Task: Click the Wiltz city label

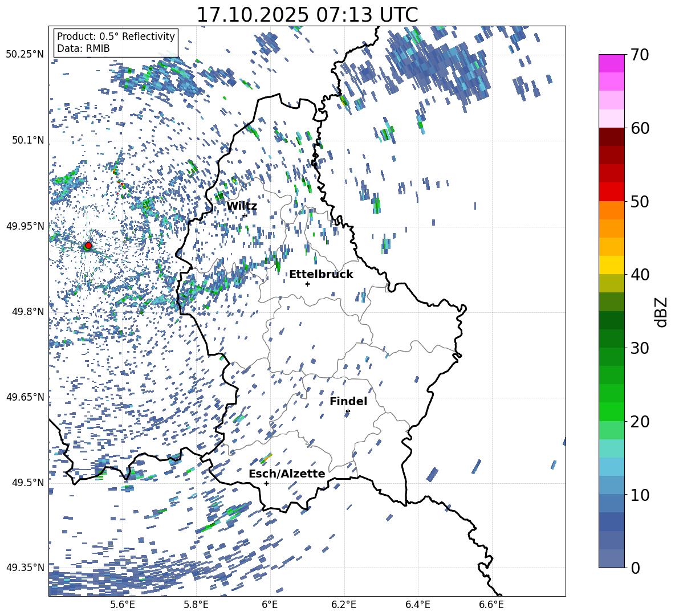Action: coord(241,206)
